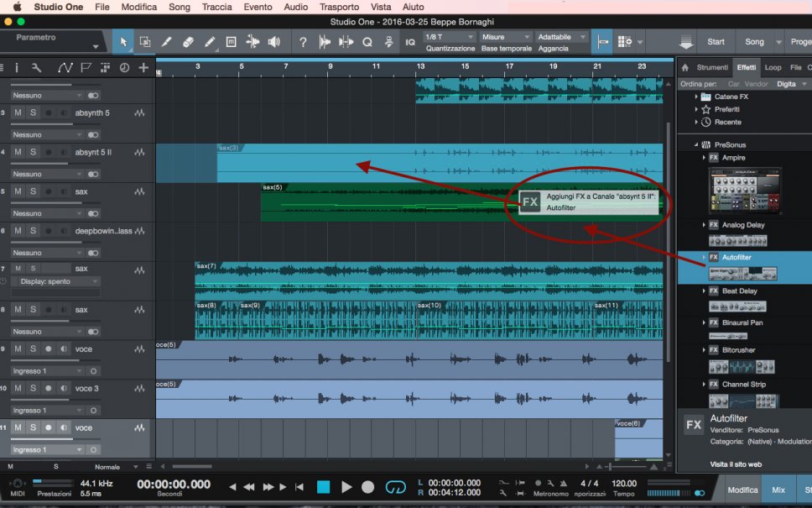812x508 pixels.
Task: Solo the deepbowin track
Action: pyautogui.click(x=33, y=231)
